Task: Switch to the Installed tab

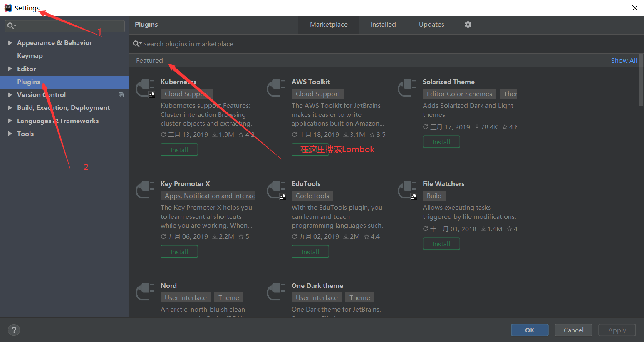Action: (x=383, y=25)
